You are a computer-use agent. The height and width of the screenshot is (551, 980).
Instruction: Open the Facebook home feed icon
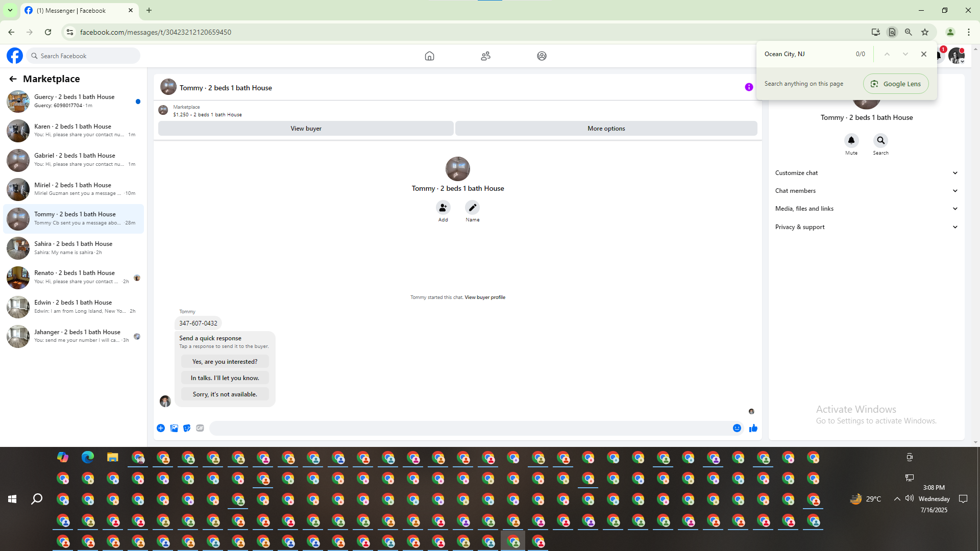(x=429, y=56)
